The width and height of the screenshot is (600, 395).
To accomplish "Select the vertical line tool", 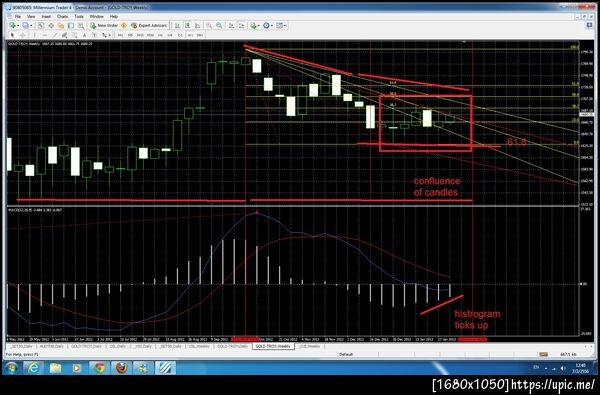I will click(x=35, y=35).
